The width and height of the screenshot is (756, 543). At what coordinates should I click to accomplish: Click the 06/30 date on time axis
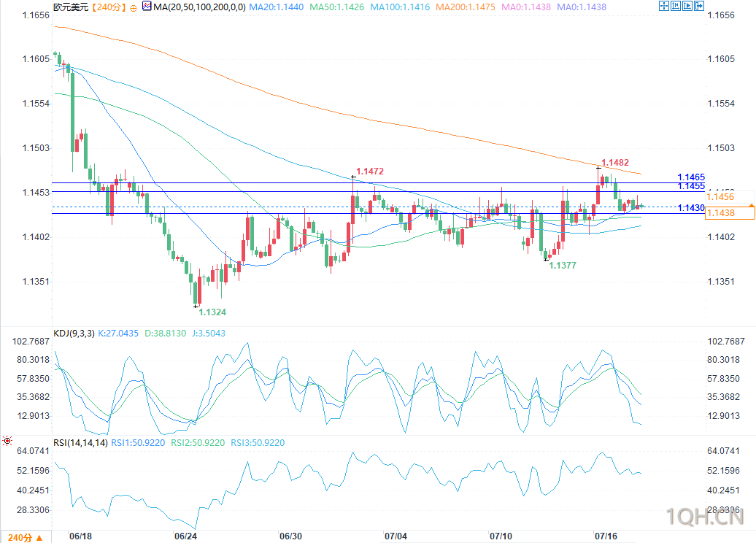point(290,536)
